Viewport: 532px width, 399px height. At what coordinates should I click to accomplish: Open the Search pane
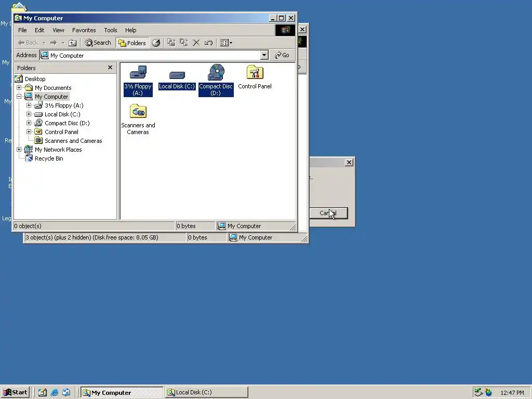(x=98, y=43)
